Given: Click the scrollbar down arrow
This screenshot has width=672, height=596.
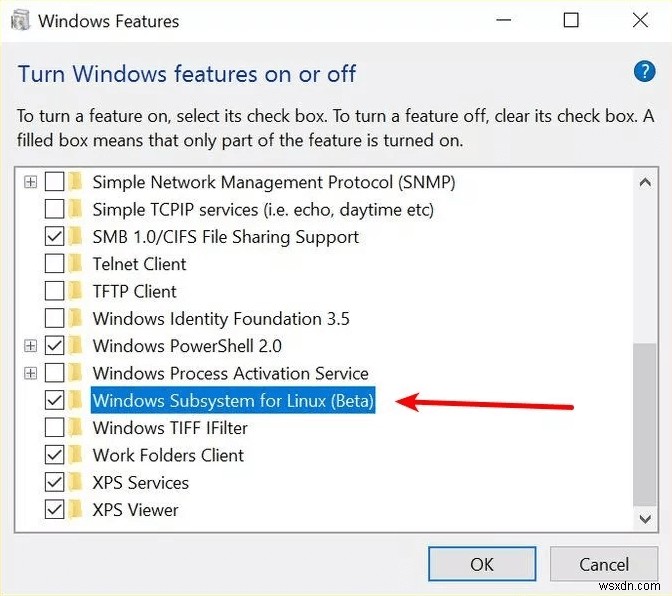Looking at the screenshot, I should [x=648, y=518].
